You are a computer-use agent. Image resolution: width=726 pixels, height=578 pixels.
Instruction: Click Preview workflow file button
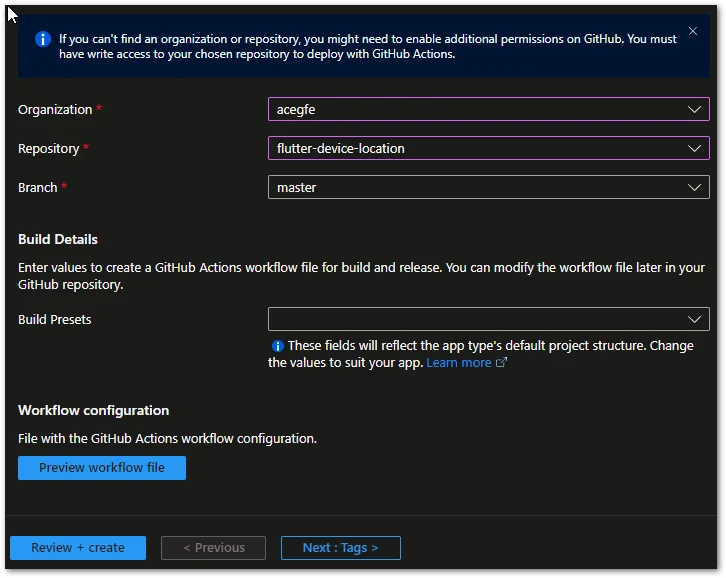102,468
